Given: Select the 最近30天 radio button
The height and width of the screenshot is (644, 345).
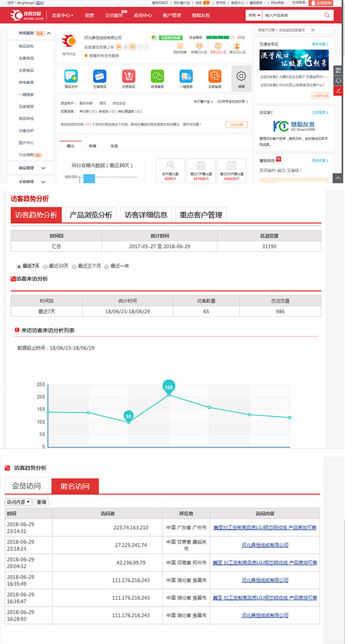Looking at the screenshot, I should pos(45,267).
